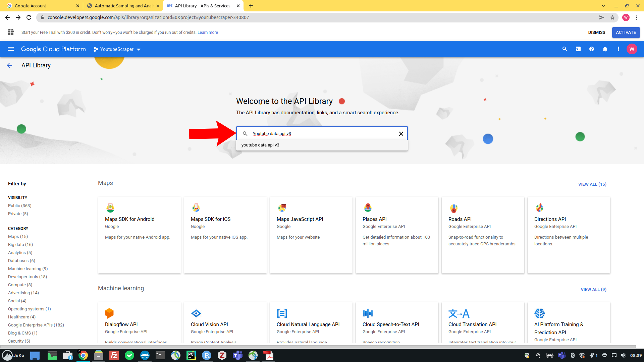This screenshot has height=362, width=644.
Task: Open Spotify from the taskbar
Action: point(129,355)
